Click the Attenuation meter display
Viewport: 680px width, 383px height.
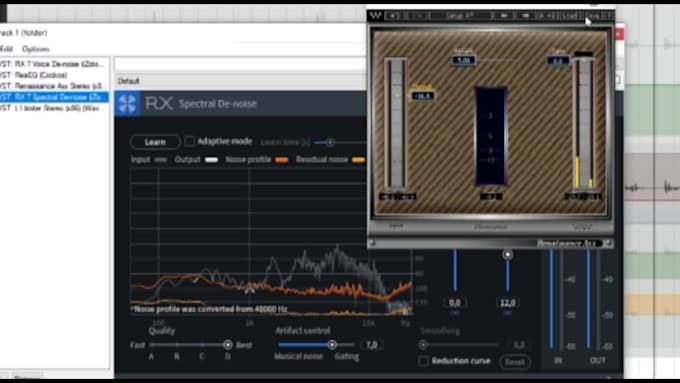pos(490,137)
